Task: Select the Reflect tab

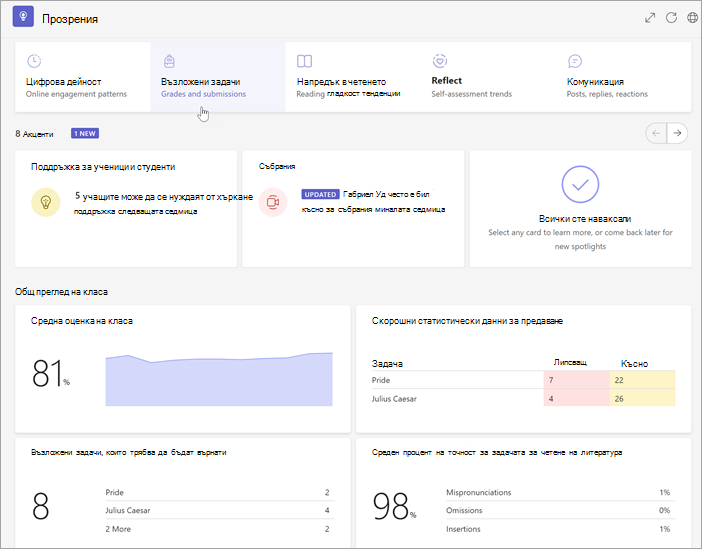Action: [x=488, y=77]
